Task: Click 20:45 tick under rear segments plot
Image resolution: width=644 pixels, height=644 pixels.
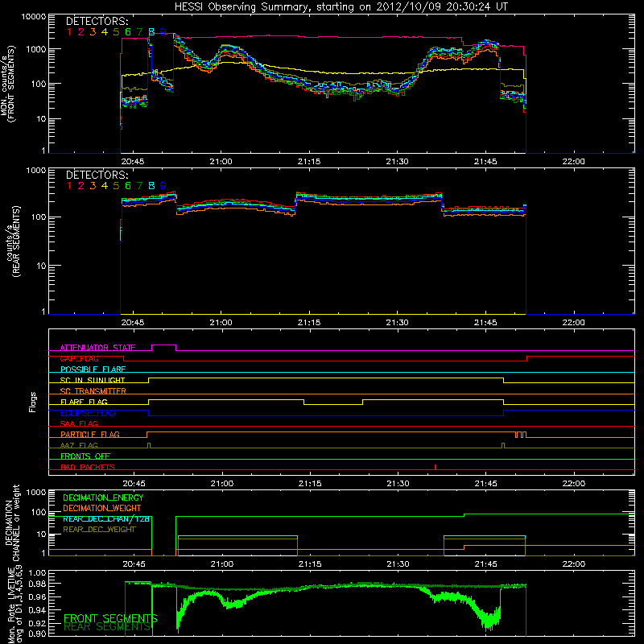Action: (x=133, y=323)
